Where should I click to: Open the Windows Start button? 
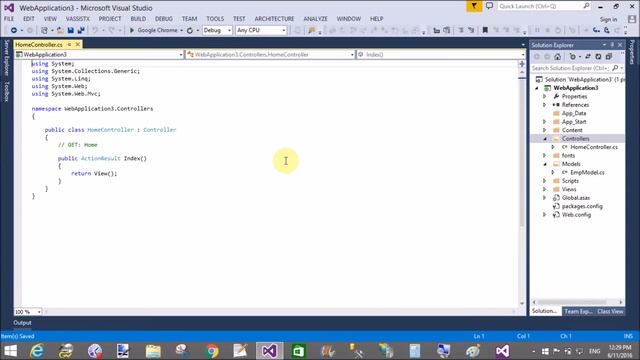10,351
